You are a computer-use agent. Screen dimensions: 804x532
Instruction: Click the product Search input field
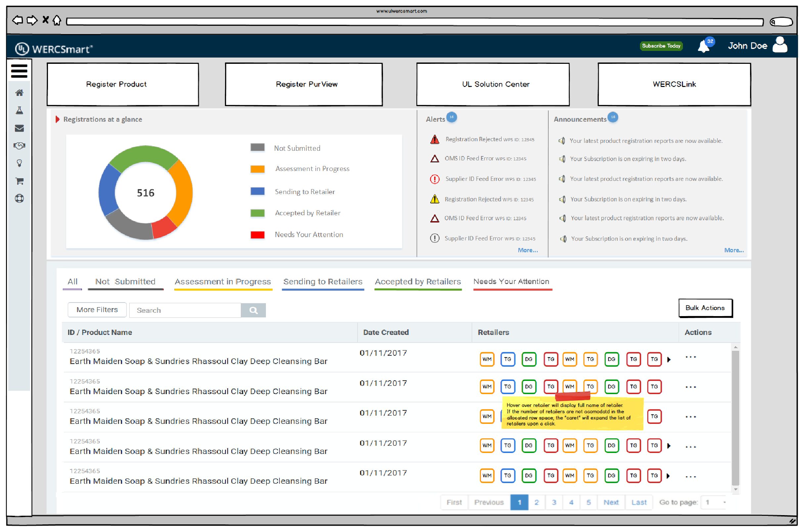coord(185,310)
